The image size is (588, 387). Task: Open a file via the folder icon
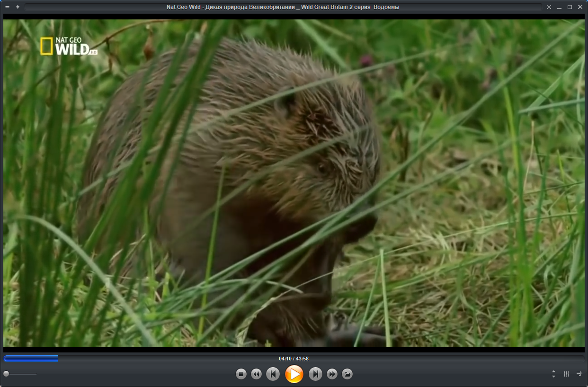tap(347, 374)
